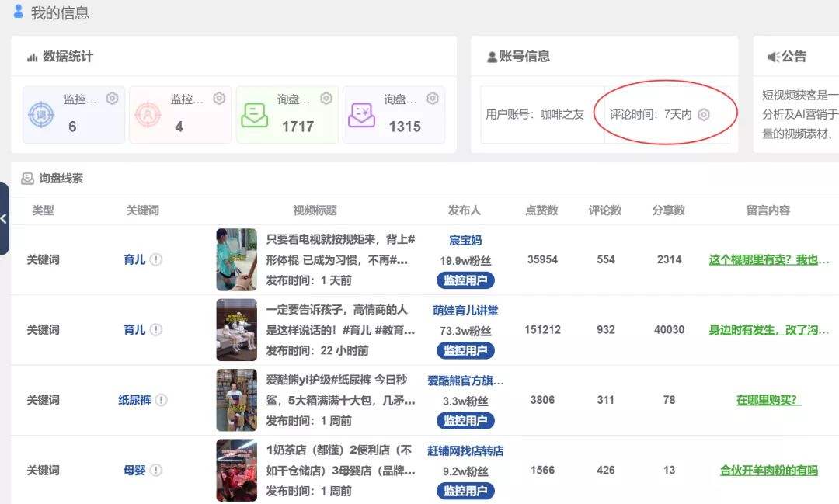
Task: Open comment link 在哪里购买?
Action: pyautogui.click(x=769, y=400)
